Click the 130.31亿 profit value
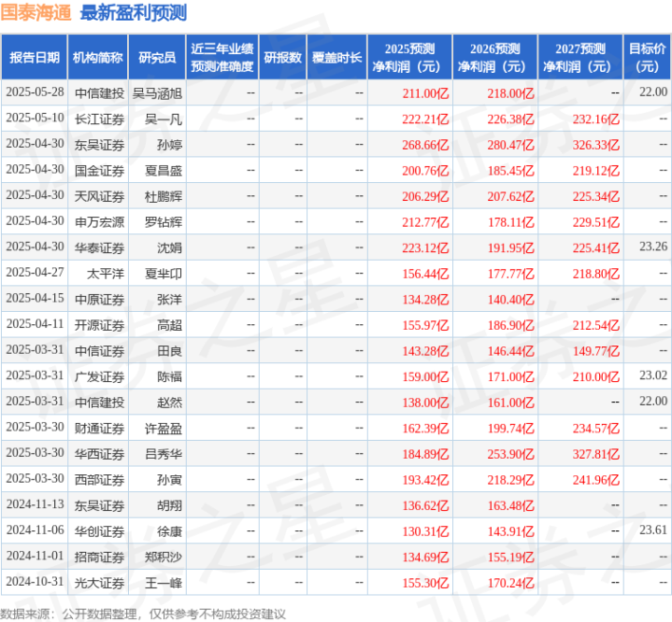Image resolution: width=672 pixels, height=622 pixels. coord(425,531)
